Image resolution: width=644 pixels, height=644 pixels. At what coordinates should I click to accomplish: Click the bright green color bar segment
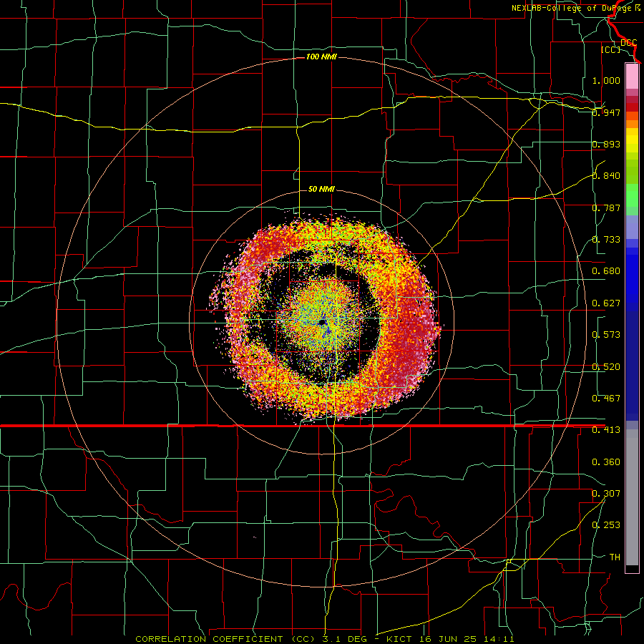pos(632,195)
